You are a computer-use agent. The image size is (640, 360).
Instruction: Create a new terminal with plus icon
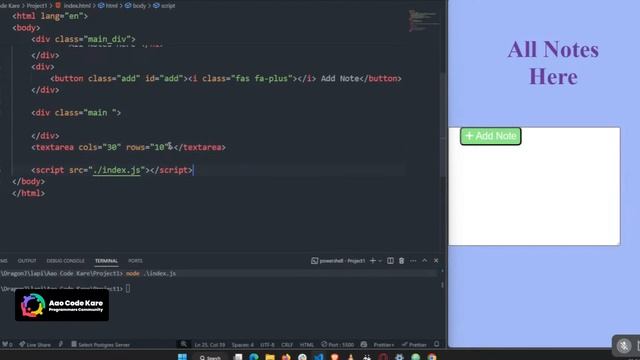tap(372, 261)
